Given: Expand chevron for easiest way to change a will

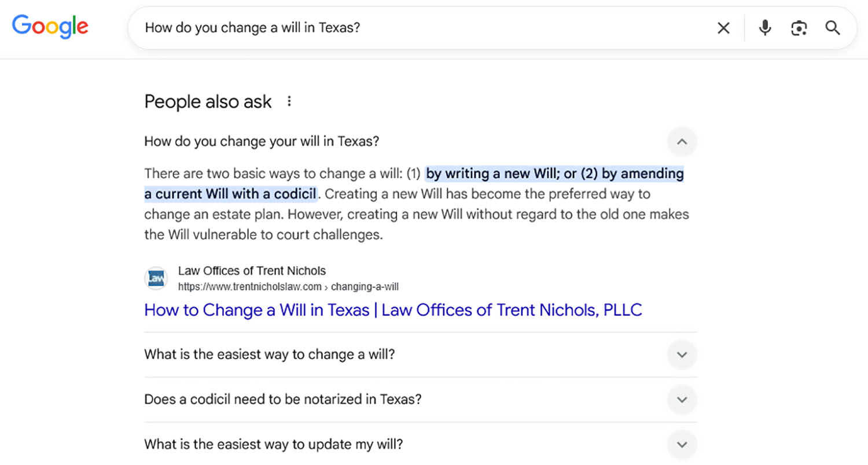Looking at the screenshot, I should [x=682, y=355].
